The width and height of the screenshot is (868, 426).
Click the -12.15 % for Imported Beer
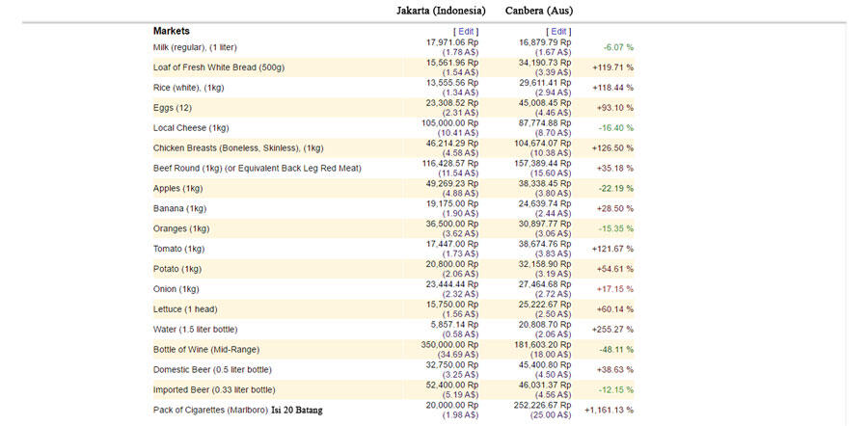pos(616,390)
